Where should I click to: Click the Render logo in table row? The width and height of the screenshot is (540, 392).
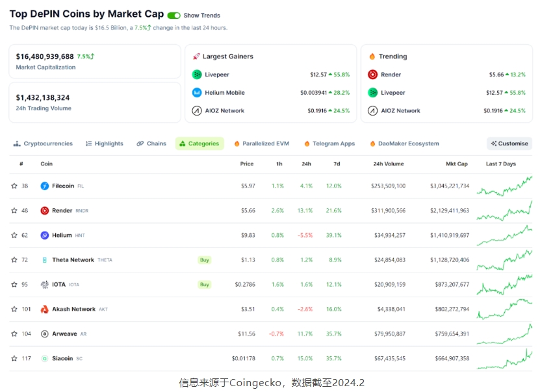[x=45, y=210]
